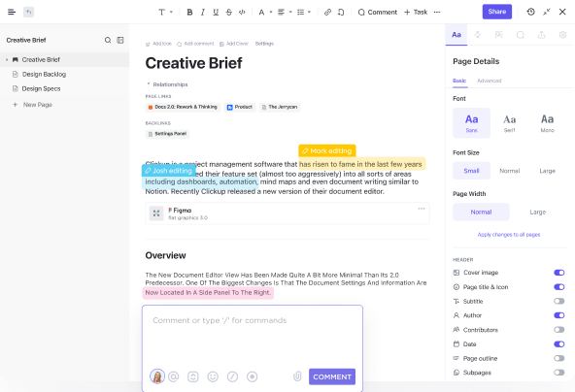Open the export upload tab icon
This screenshot has width=575, height=392.
pos(541,35)
